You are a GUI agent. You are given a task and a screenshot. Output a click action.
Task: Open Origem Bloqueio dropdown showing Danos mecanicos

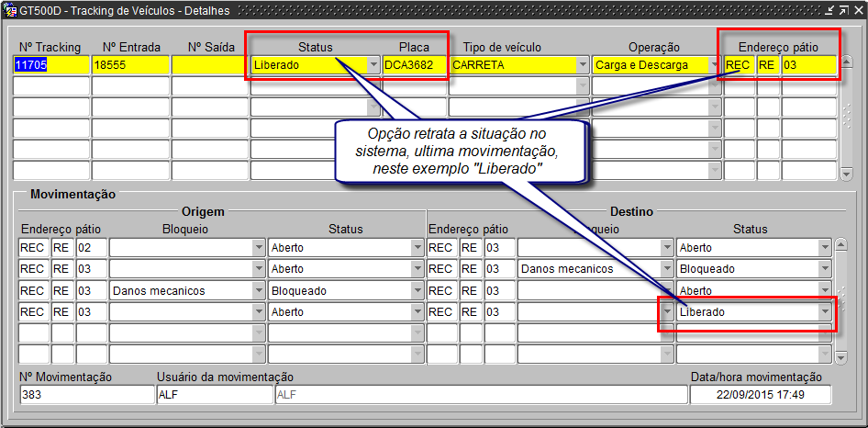pos(259,290)
